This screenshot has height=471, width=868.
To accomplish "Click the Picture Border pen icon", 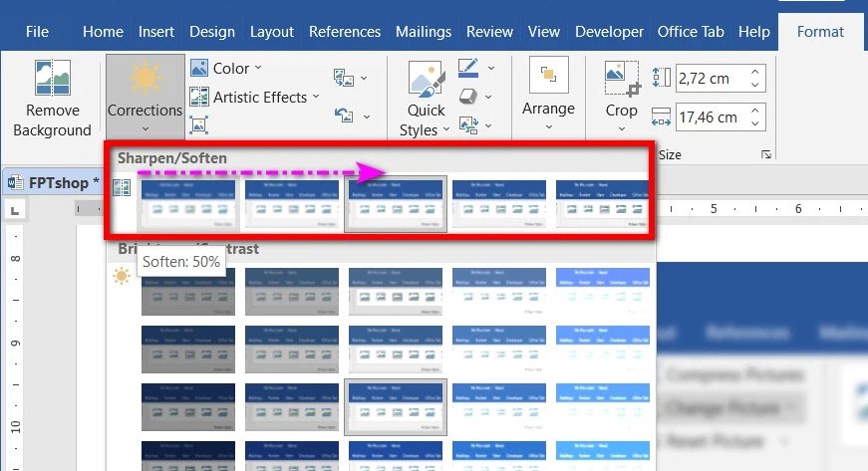I will tap(468, 69).
